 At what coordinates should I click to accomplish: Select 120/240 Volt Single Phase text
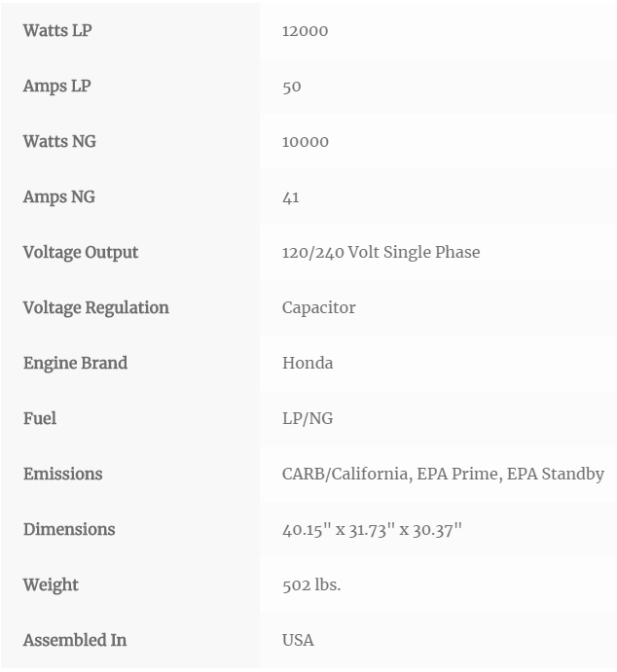tap(381, 253)
